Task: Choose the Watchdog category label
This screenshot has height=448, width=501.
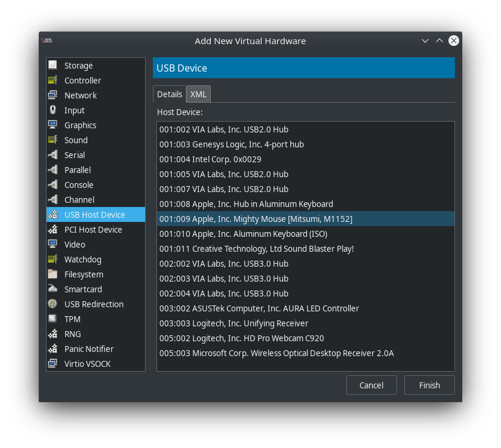Action: pos(83,259)
